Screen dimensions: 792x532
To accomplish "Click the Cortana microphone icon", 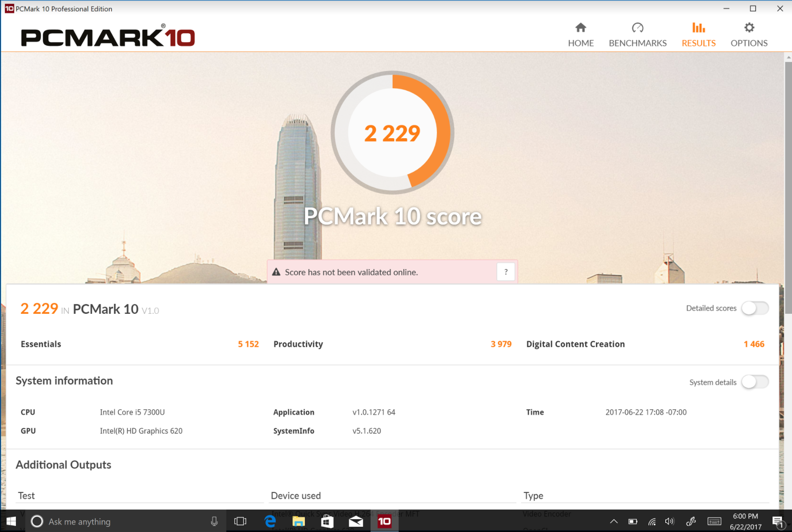I will [x=214, y=521].
